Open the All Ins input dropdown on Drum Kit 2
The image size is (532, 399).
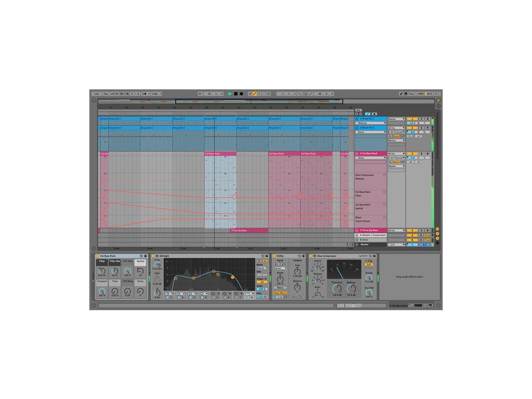tap(396, 128)
